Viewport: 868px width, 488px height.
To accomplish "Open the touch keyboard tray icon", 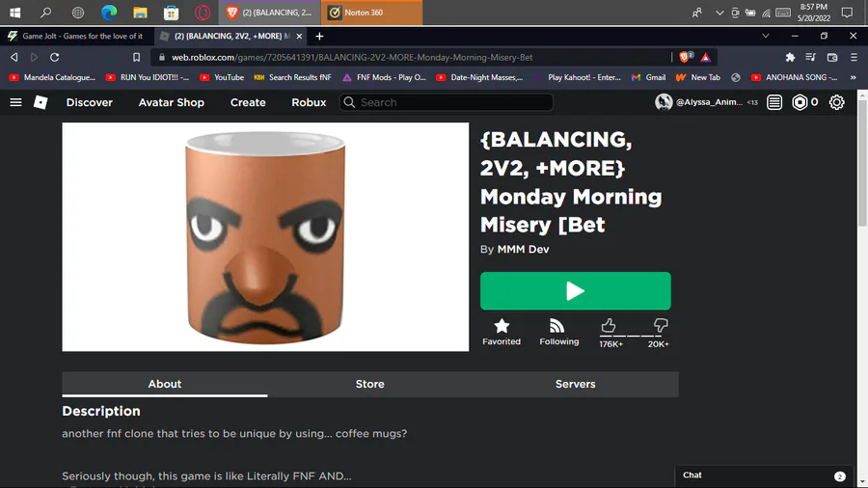I will click(x=783, y=13).
